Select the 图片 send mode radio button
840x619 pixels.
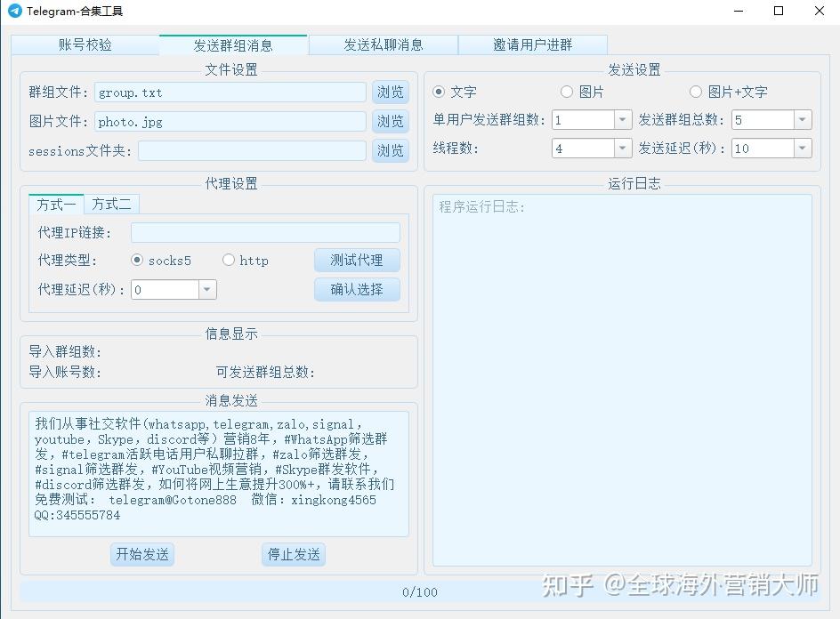[x=567, y=92]
